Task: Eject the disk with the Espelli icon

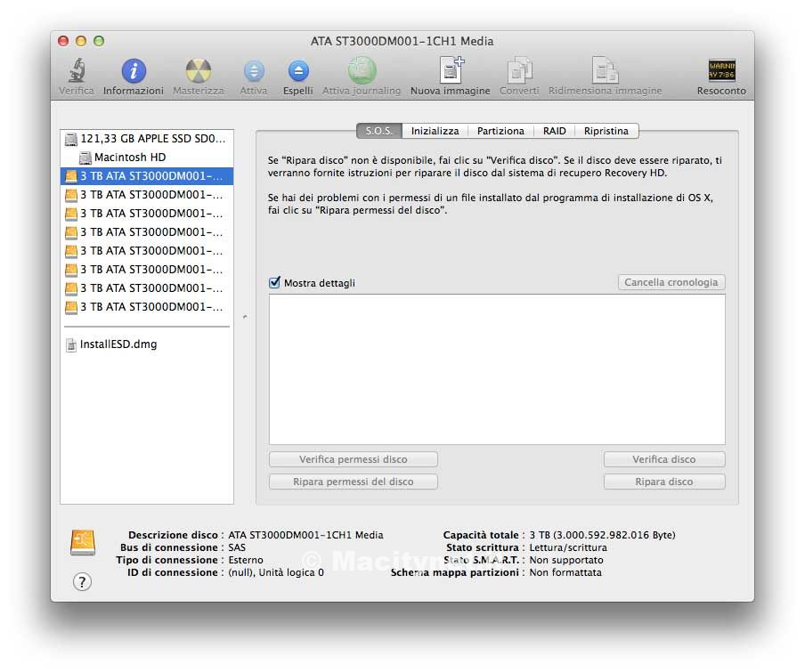Action: (x=298, y=71)
